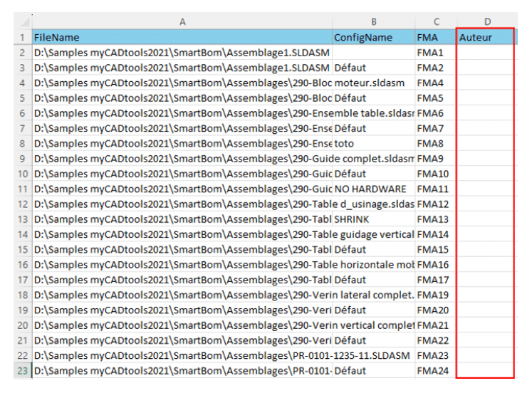Click the Auteur header cell
This screenshot has width=532, height=393.
[486, 37]
